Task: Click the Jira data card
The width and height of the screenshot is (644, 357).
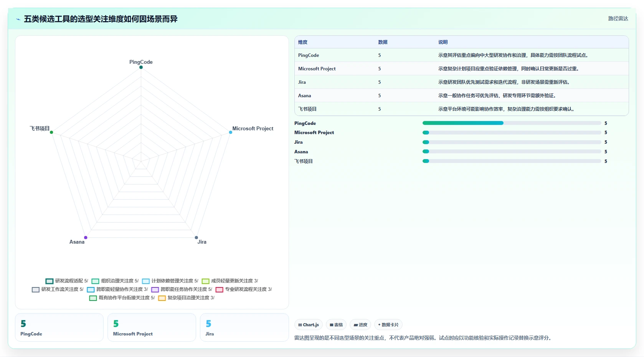Action: coord(244,327)
